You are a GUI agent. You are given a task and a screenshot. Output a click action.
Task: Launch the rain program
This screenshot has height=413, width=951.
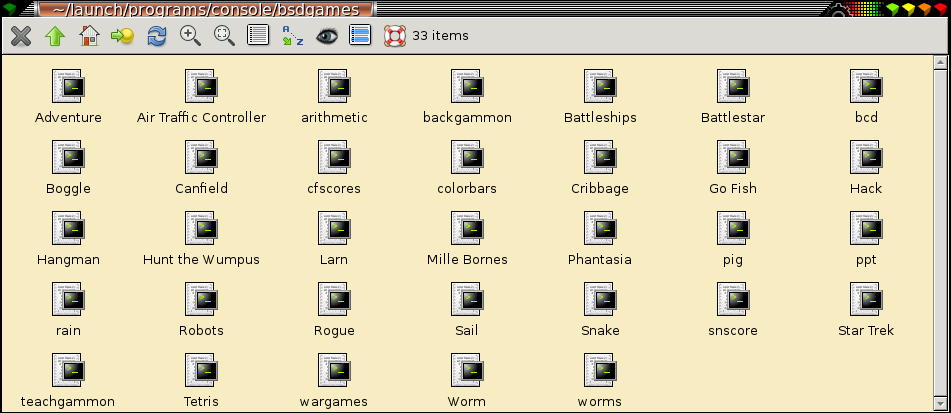pos(68,310)
